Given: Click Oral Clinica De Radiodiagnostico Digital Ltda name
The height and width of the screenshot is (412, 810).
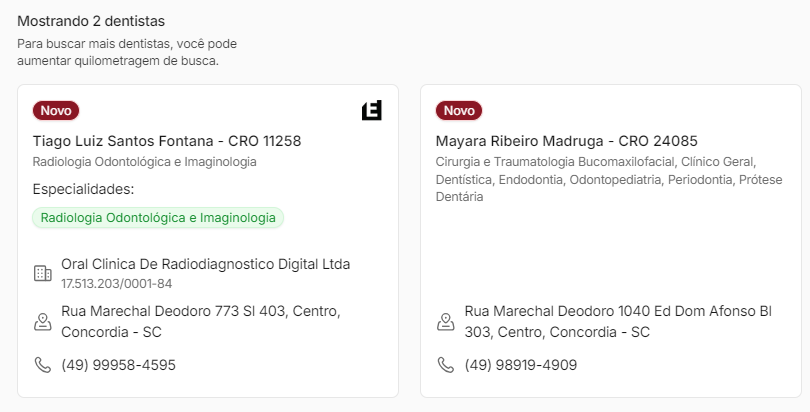Looking at the screenshot, I should coord(205,264).
